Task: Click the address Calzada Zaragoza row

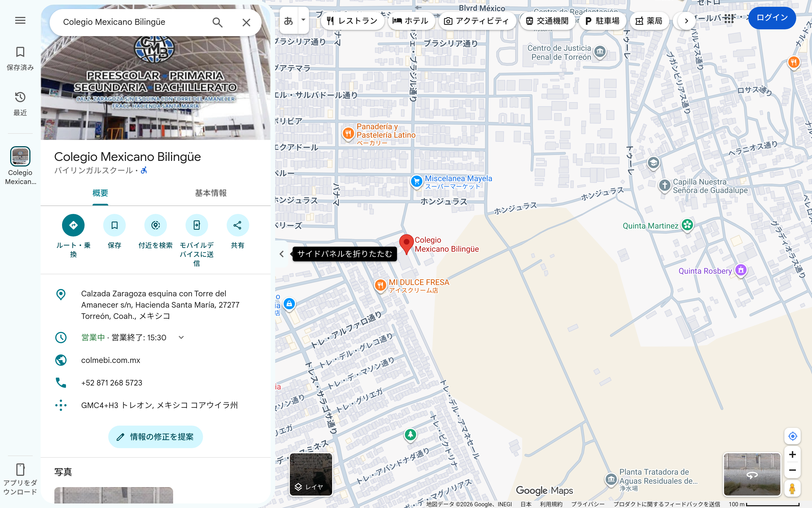Action: pos(156,305)
